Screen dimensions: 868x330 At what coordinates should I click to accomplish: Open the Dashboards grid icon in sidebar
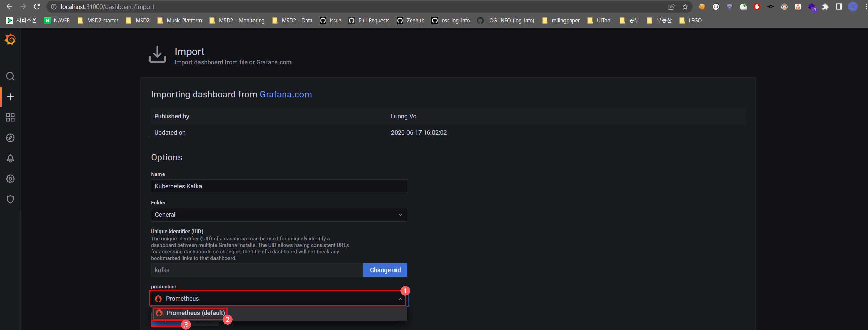pyautogui.click(x=10, y=117)
